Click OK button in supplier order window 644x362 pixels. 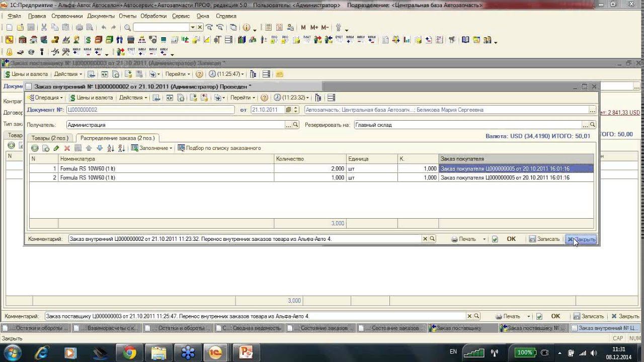tap(555, 316)
